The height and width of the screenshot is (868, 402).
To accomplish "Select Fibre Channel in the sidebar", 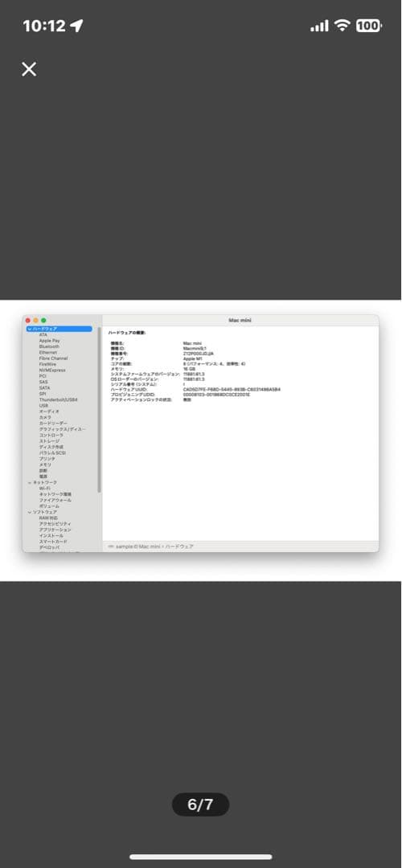I will [53, 358].
